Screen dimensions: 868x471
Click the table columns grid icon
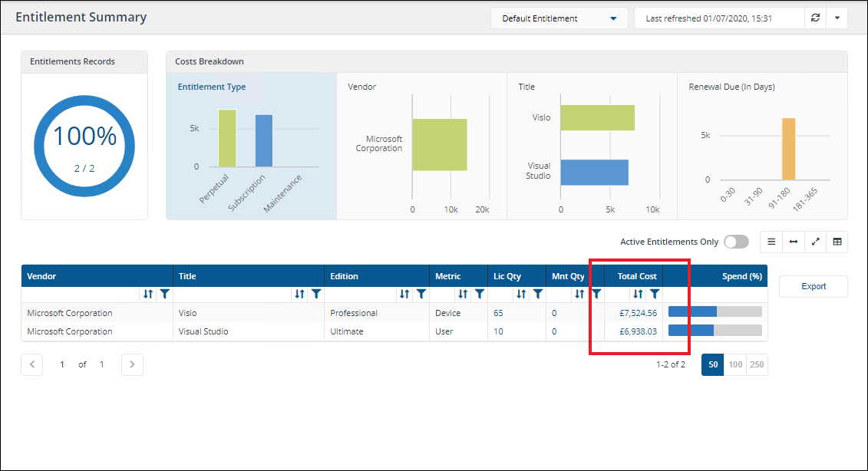[x=837, y=242]
